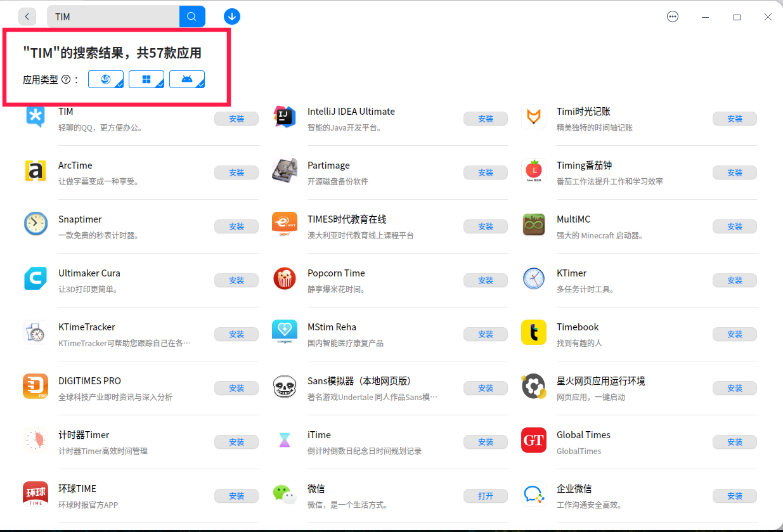Open the Partimage app name

[328, 165]
